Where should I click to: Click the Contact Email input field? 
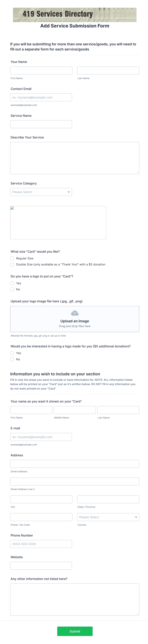point(41,97)
